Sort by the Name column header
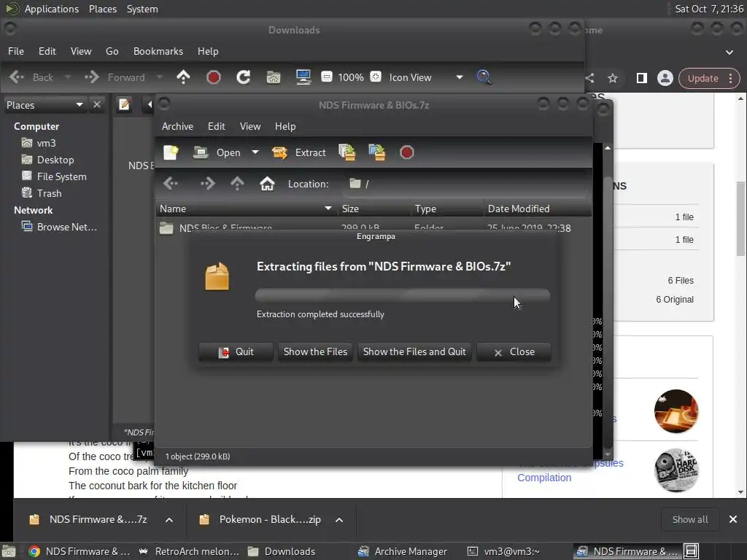This screenshot has height=560, width=747. pos(247,209)
